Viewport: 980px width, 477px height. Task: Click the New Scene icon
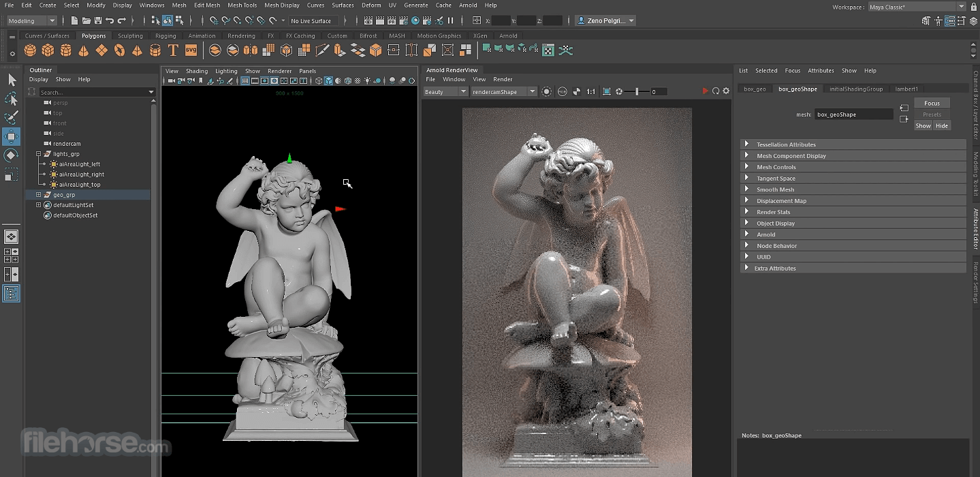[74, 20]
